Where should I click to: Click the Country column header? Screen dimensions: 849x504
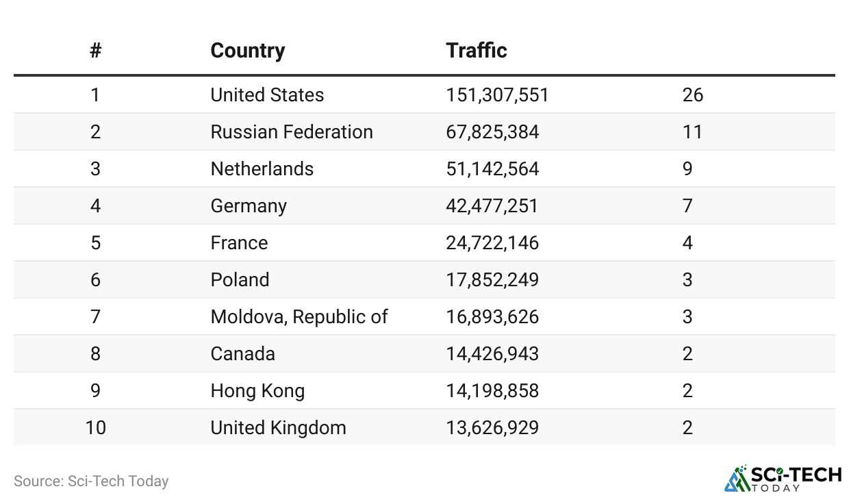(248, 51)
